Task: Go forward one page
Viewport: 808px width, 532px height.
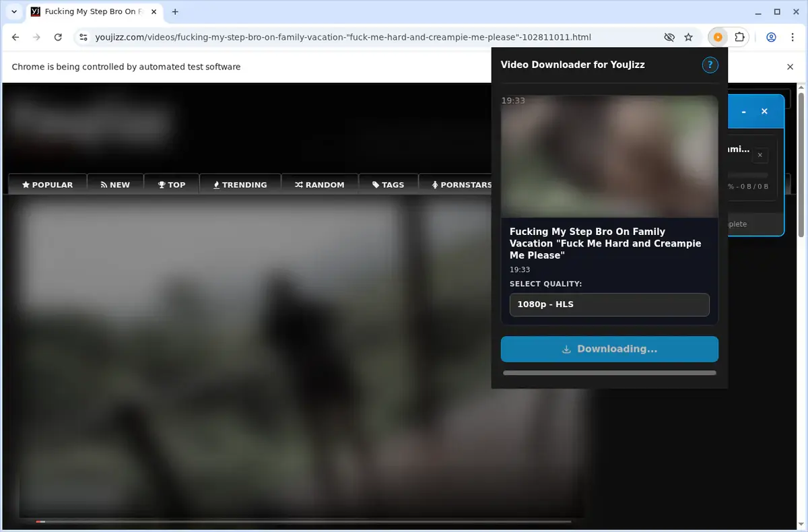Action: coord(36,38)
